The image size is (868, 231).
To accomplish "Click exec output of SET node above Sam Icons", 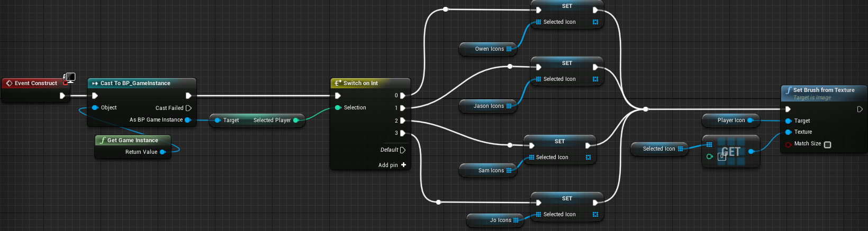I will click(588, 145).
